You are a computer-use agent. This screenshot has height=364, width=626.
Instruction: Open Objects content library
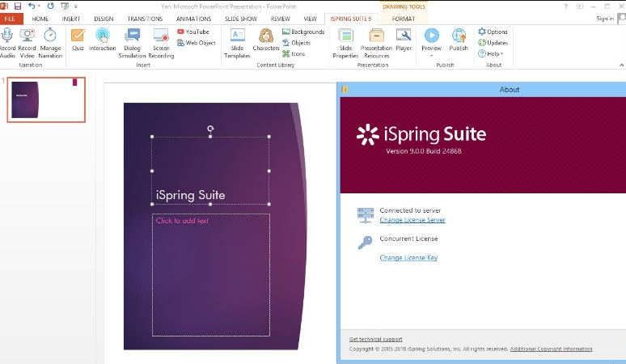click(296, 43)
